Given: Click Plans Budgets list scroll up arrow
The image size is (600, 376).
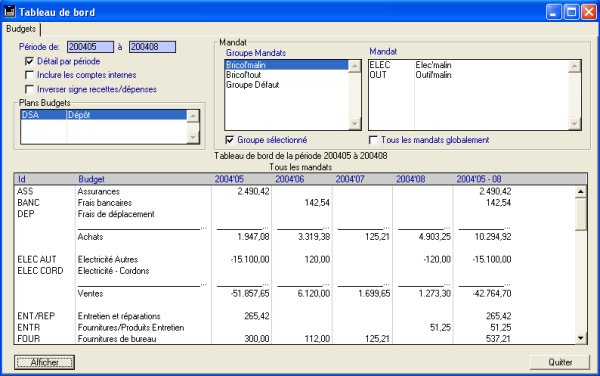Looking at the screenshot, I should coord(193,116).
